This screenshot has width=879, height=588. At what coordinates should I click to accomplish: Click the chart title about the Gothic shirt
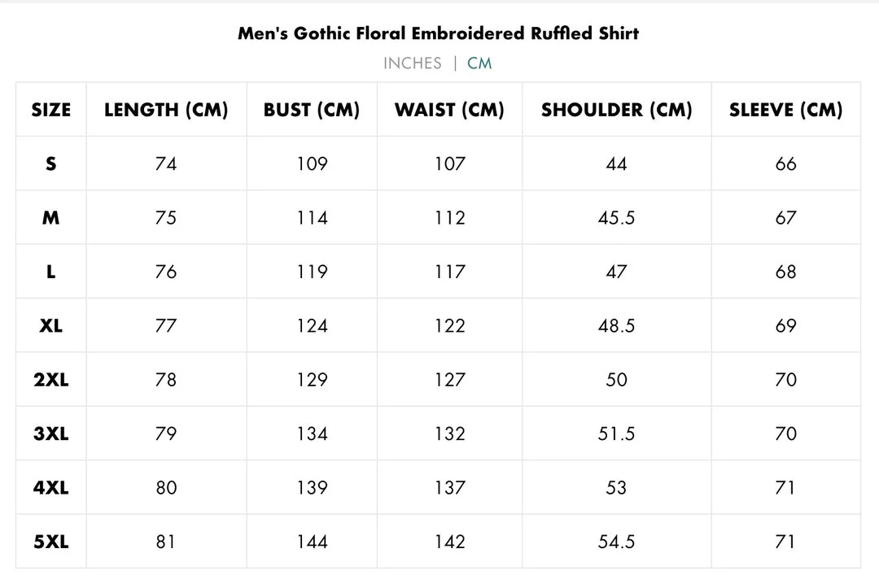click(x=439, y=33)
